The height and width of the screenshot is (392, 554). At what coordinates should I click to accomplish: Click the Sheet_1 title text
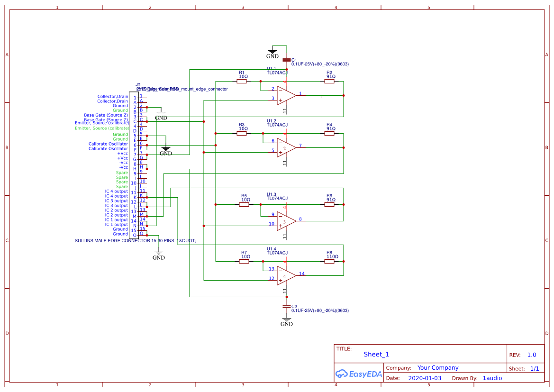coord(376,354)
